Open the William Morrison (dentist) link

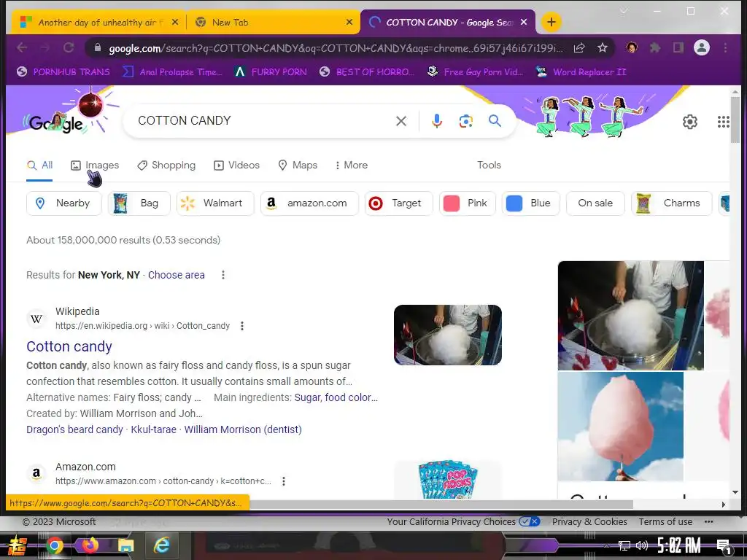[x=243, y=429]
